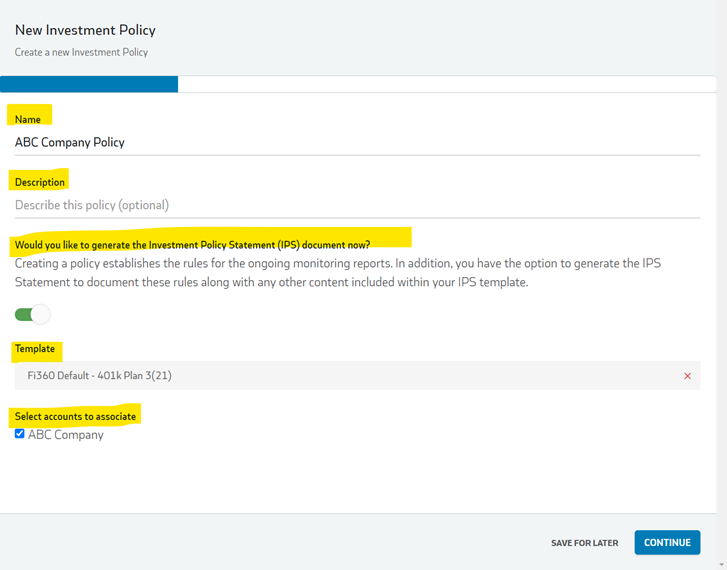
Task: Click the Save For Later button
Action: [x=584, y=543]
